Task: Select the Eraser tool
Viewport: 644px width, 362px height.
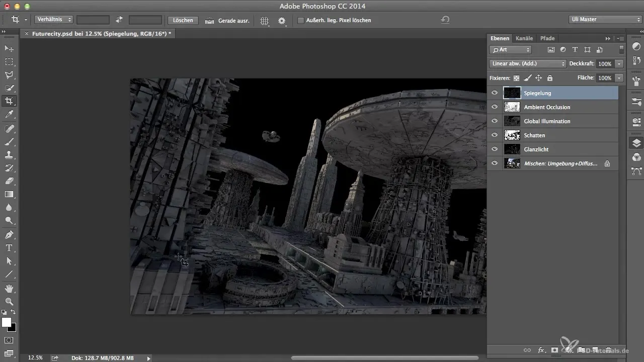Action: click(x=9, y=181)
